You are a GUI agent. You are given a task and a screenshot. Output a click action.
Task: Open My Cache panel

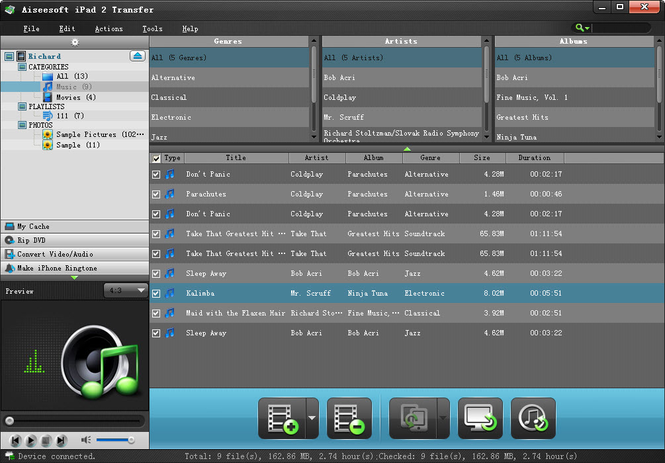(x=75, y=226)
